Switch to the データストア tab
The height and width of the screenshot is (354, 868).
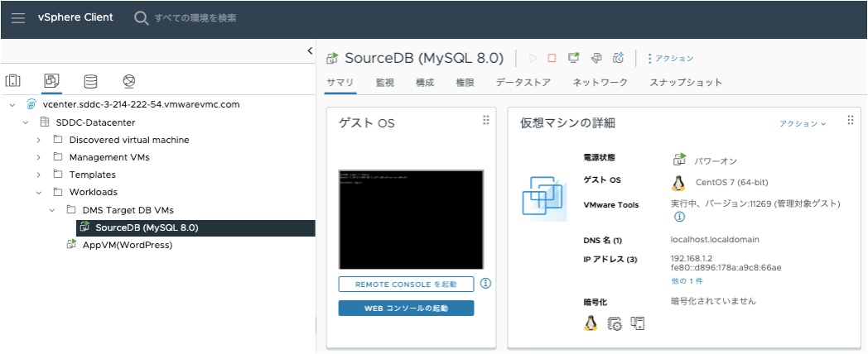[523, 83]
